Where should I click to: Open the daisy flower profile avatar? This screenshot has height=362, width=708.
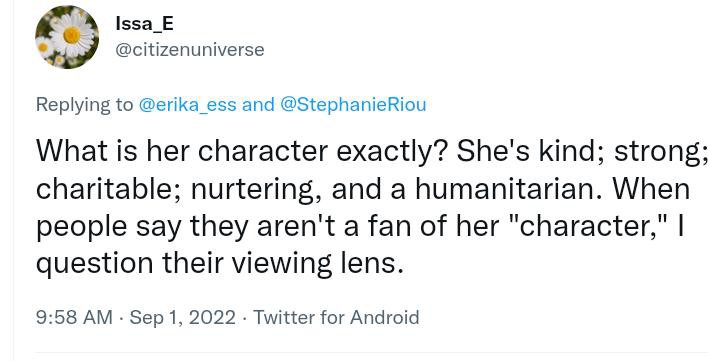coord(67,37)
